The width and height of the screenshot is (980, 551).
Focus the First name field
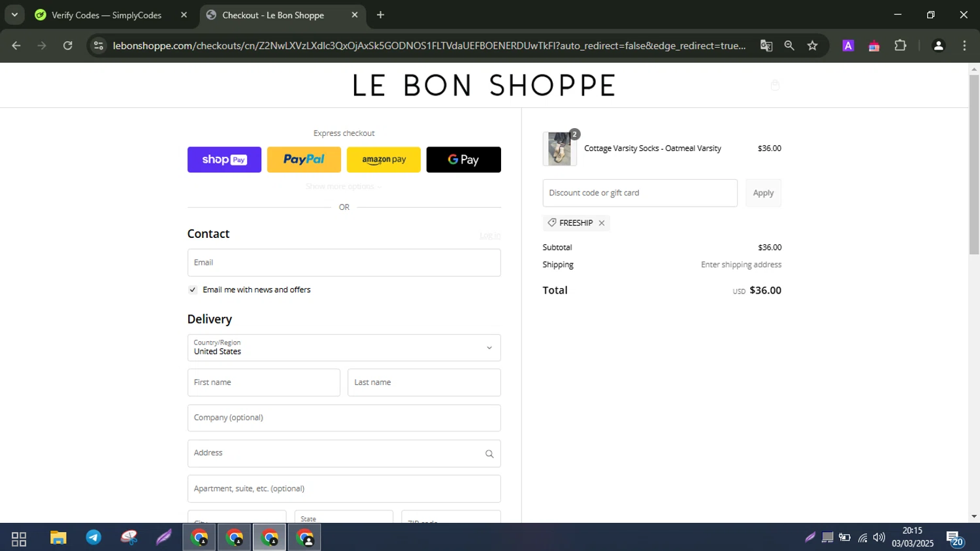pos(263,382)
